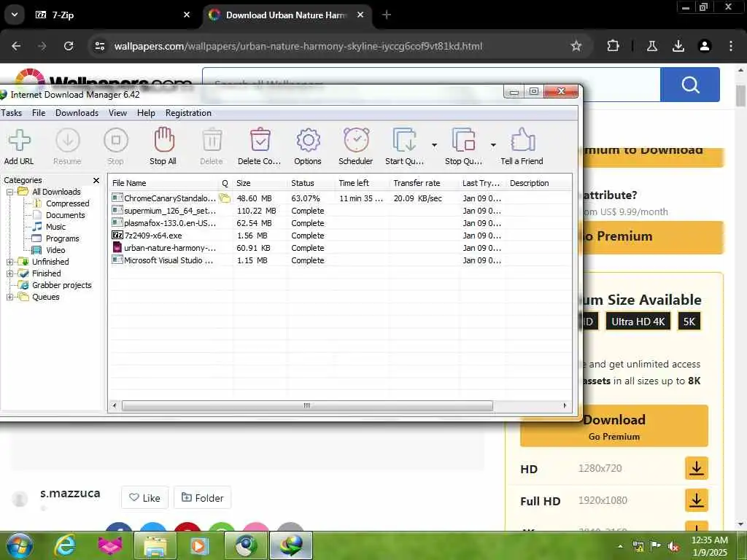Switch to the 7-Zip browser tab
Image resolution: width=747 pixels, height=560 pixels.
tap(113, 15)
